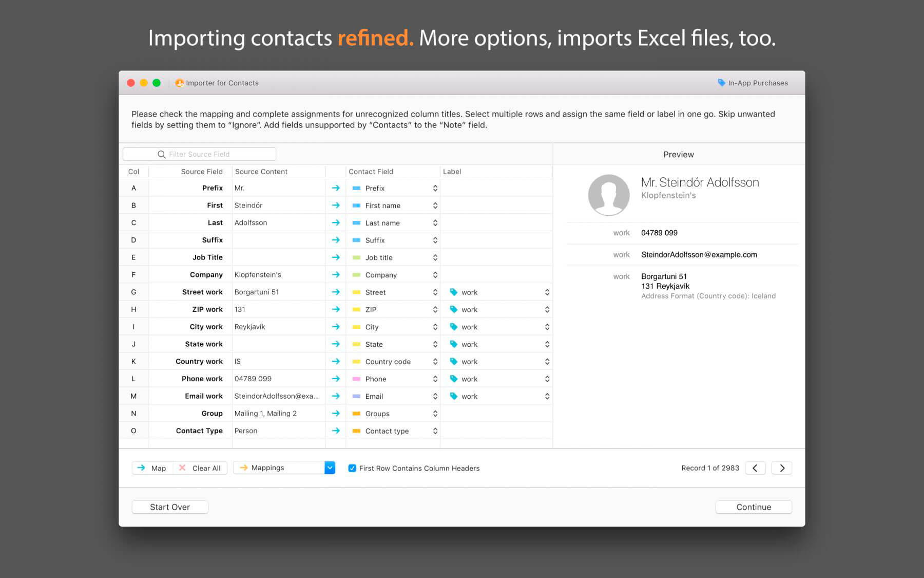This screenshot has width=924, height=578.
Task: Select the Col column header in the mapping table
Action: 133,172
